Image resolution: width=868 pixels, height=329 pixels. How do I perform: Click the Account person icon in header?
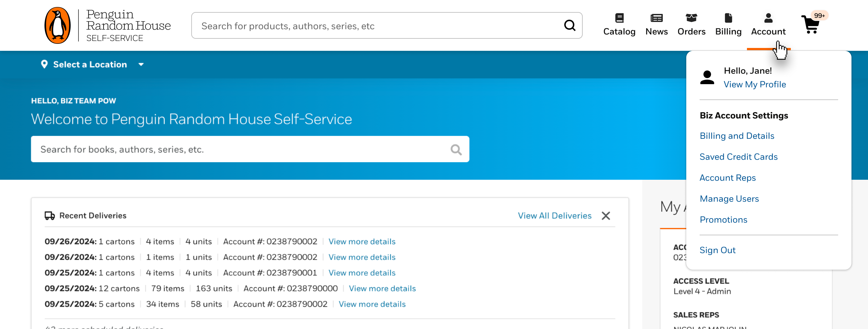(768, 18)
